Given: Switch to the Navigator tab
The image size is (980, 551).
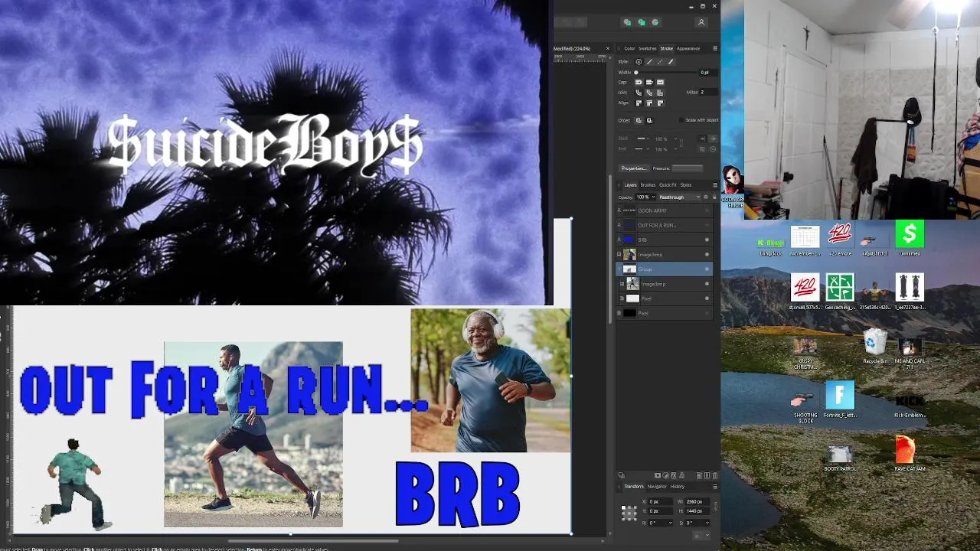Looking at the screenshot, I should pyautogui.click(x=657, y=487).
